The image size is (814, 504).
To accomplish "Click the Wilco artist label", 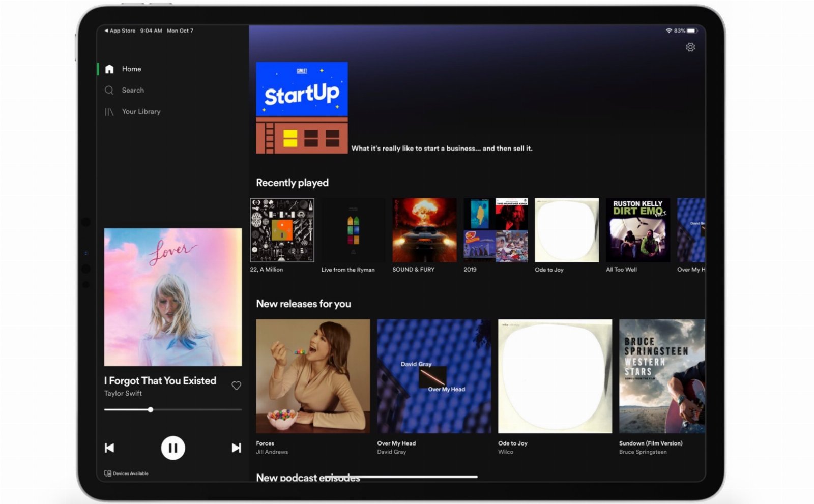I will pos(505,452).
